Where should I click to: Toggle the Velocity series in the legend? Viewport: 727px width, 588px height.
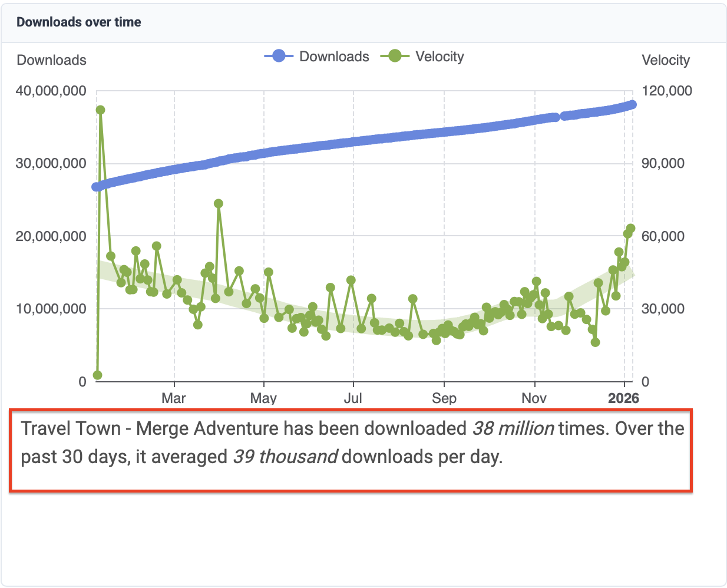click(439, 57)
